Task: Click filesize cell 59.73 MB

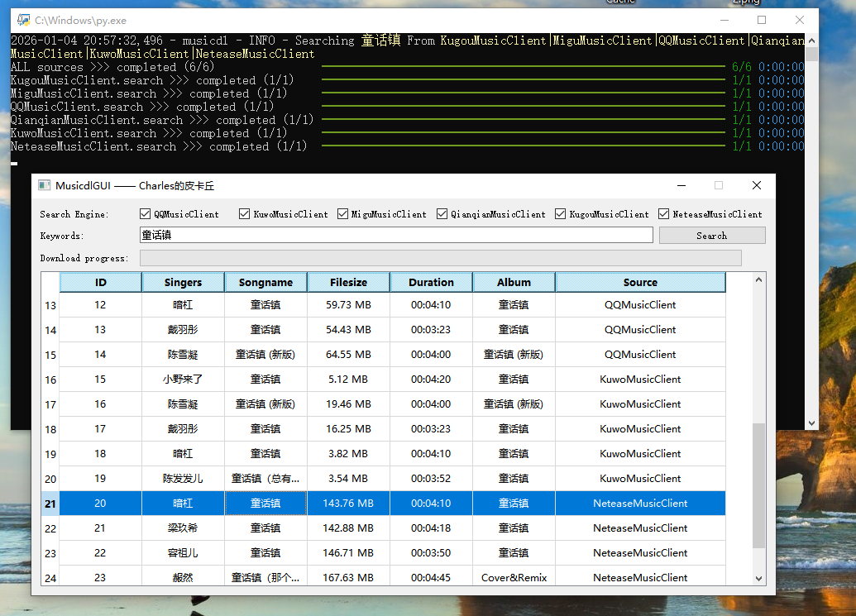Action: pos(348,305)
